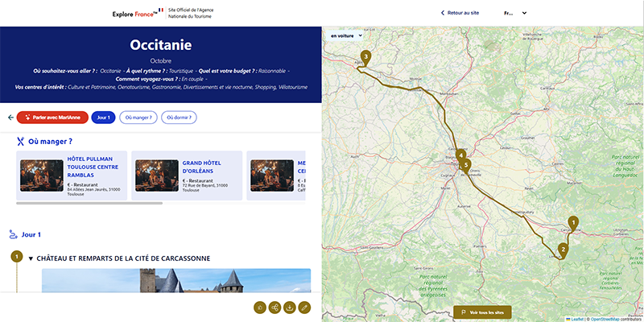
Task: Click the Leaflet attribution link
Action: pos(577,319)
